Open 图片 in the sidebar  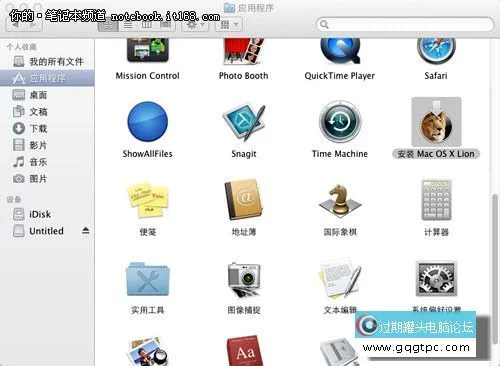click(x=47, y=179)
